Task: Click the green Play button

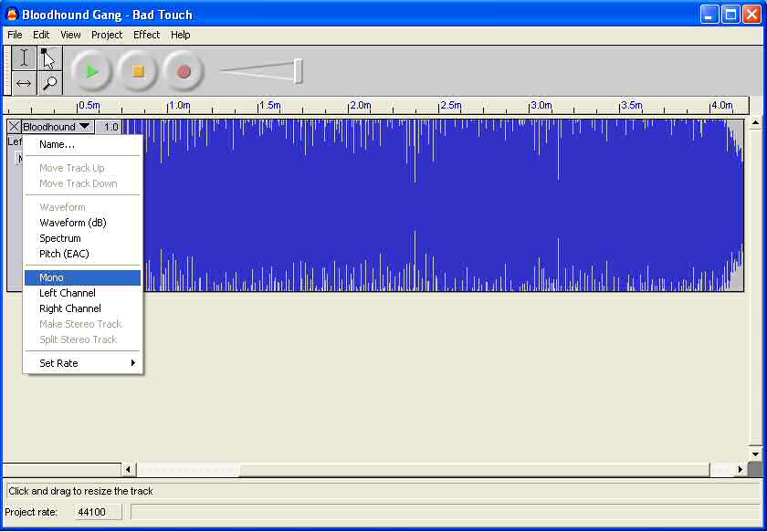Action: click(91, 72)
